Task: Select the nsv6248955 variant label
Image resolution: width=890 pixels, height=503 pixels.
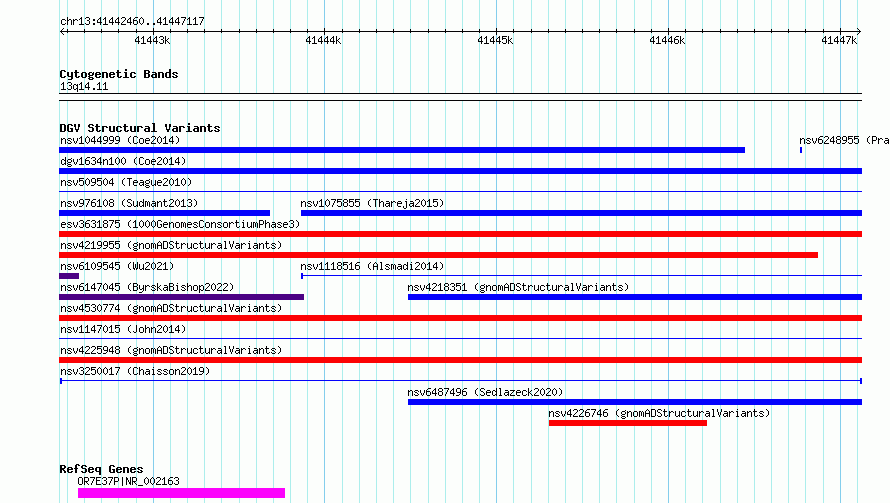Action: (x=844, y=140)
